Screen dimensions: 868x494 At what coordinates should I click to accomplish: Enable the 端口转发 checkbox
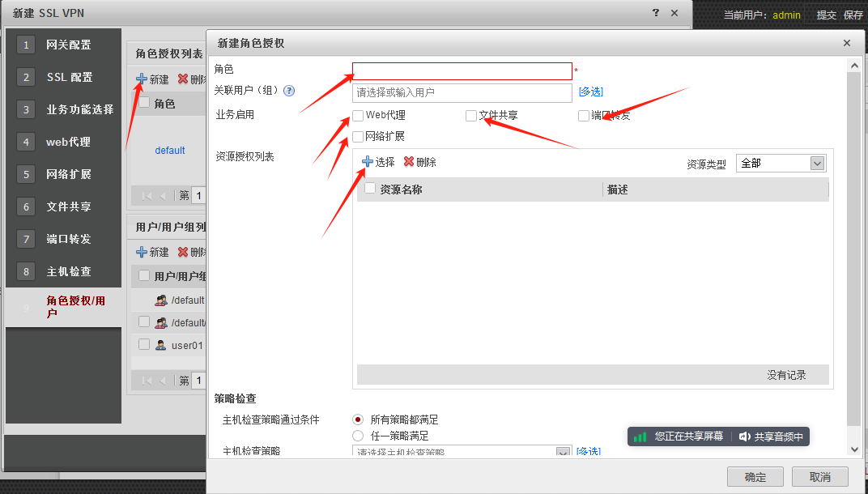tap(583, 116)
